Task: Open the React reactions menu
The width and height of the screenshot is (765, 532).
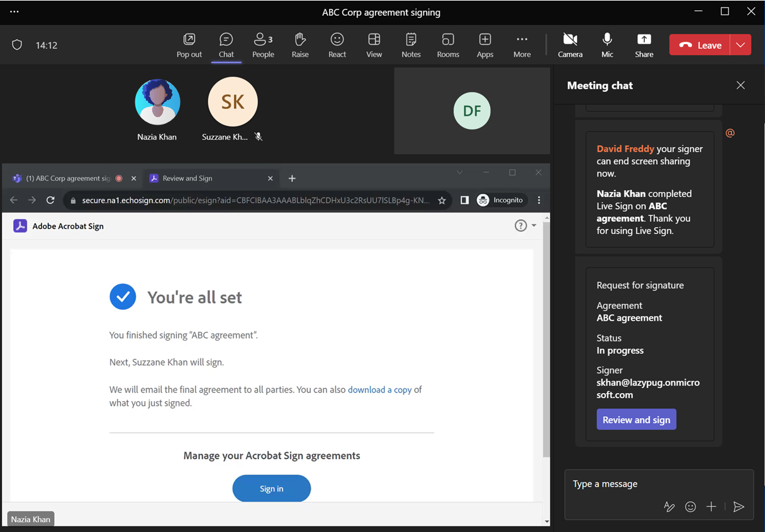Action: 337,44
